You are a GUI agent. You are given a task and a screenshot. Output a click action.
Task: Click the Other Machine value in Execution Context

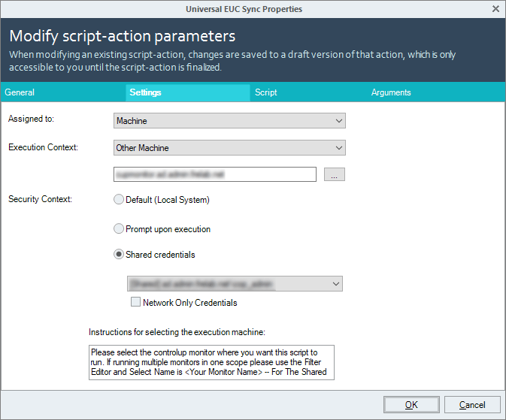click(x=142, y=148)
